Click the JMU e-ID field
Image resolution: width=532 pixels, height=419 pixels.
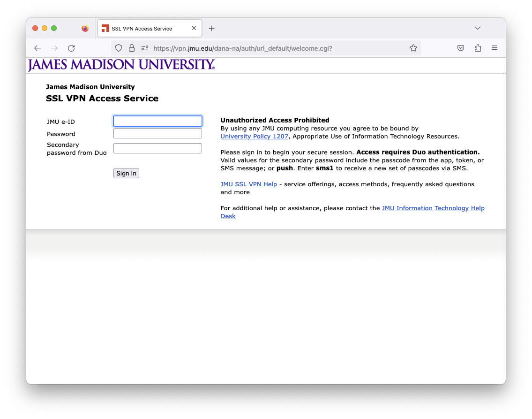click(x=158, y=121)
